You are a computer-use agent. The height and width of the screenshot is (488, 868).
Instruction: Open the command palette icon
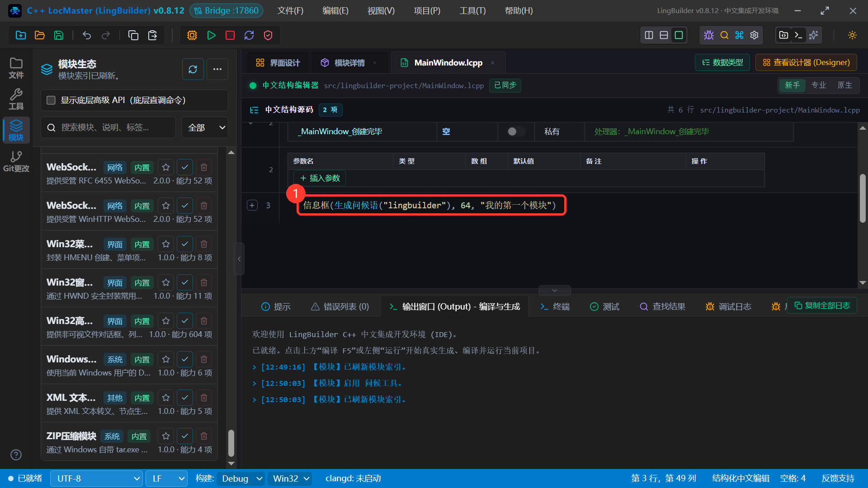[739, 35]
